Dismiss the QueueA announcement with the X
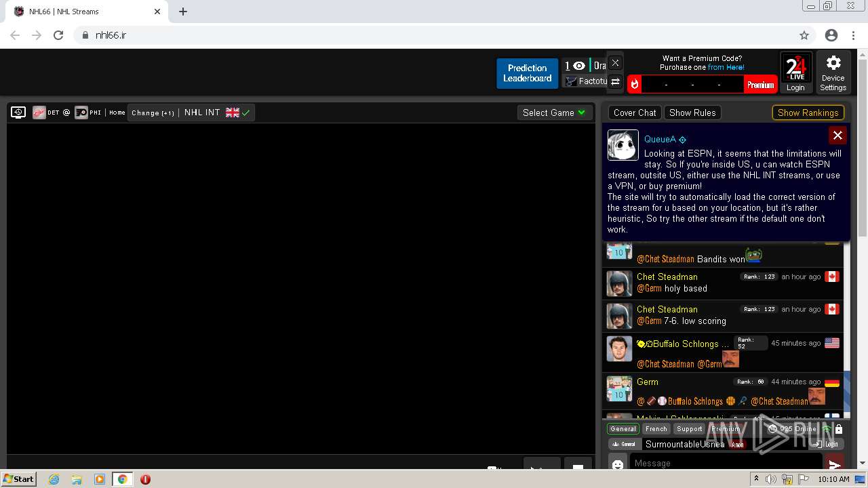The width and height of the screenshot is (868, 488). [x=837, y=136]
